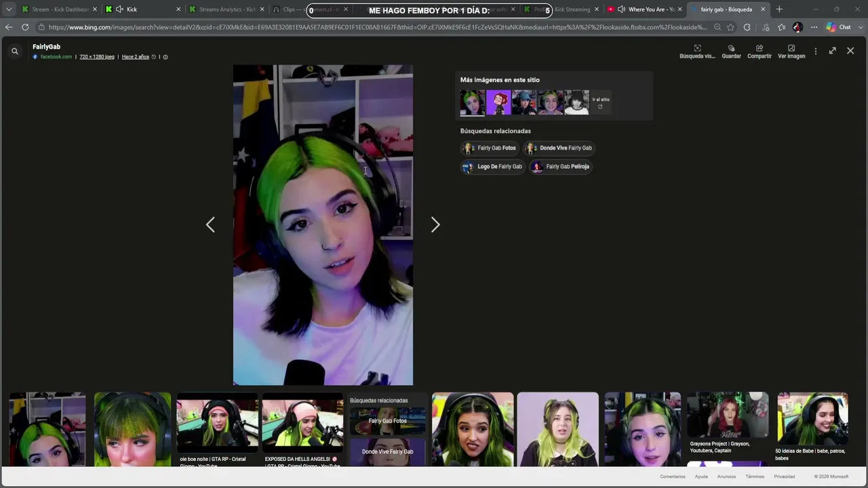Mute the Kick tab via its speaker icon
Screen dimensions: 868x488
pyautogui.click(x=120, y=9)
